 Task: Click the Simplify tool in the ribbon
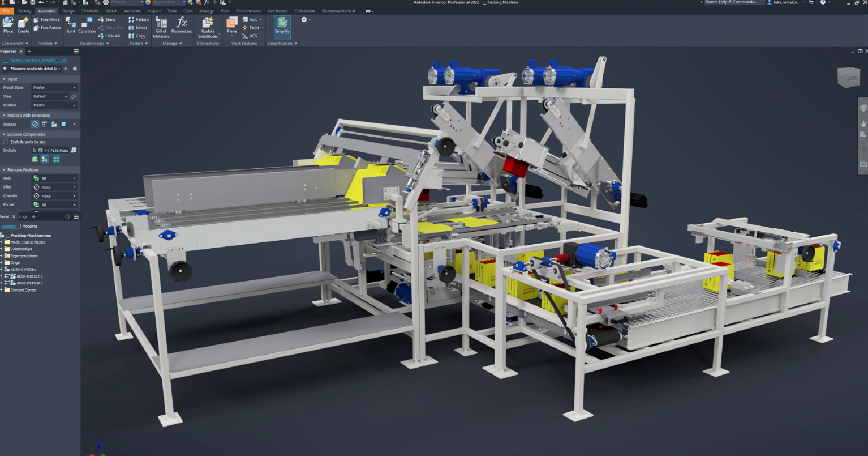(282, 26)
